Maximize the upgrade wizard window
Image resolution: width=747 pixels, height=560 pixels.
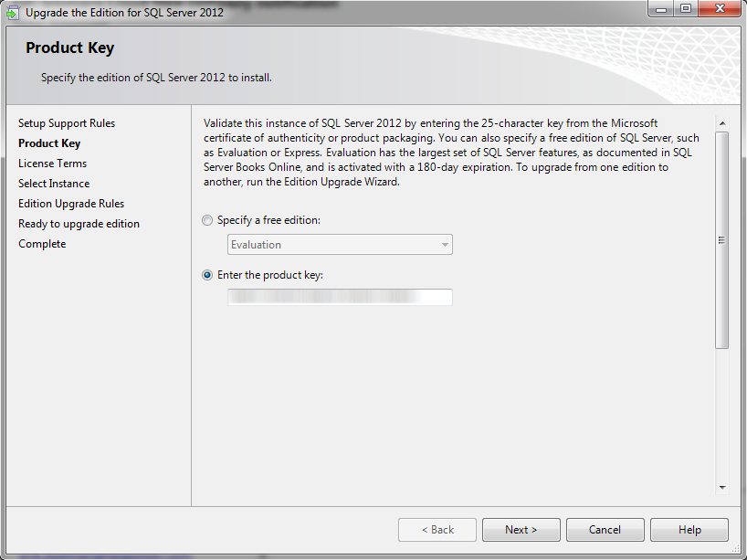686,8
